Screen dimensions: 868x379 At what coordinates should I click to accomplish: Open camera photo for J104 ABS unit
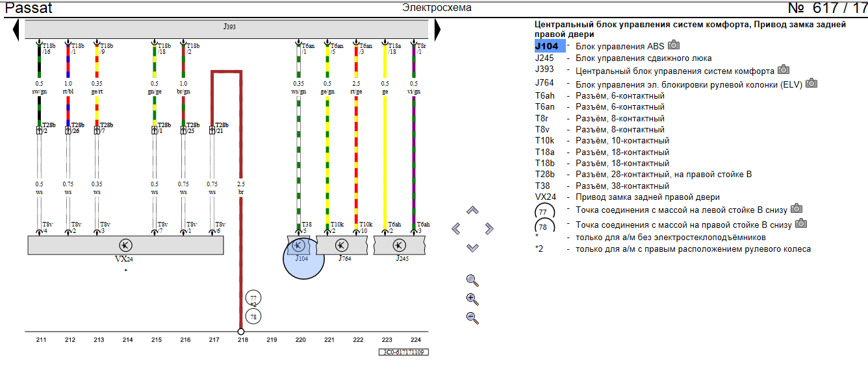click(x=674, y=45)
